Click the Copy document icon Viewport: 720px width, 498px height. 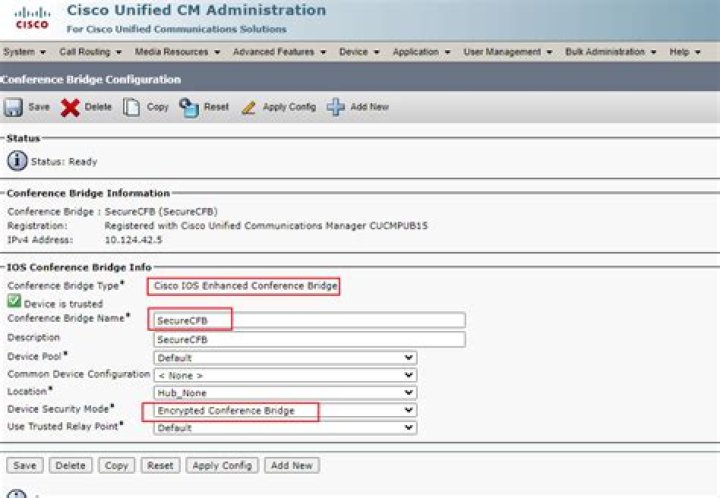tap(131, 107)
